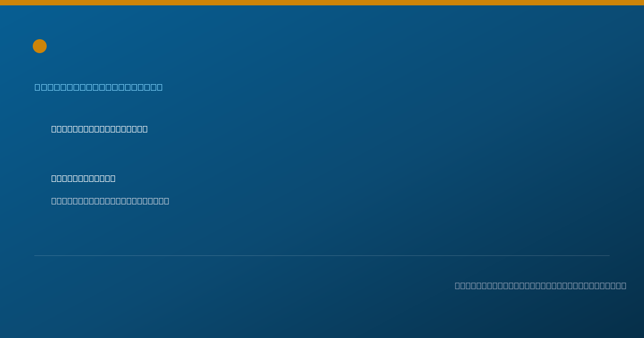
Task: Click last character of the shorter bold line
Action: [x=112, y=178]
